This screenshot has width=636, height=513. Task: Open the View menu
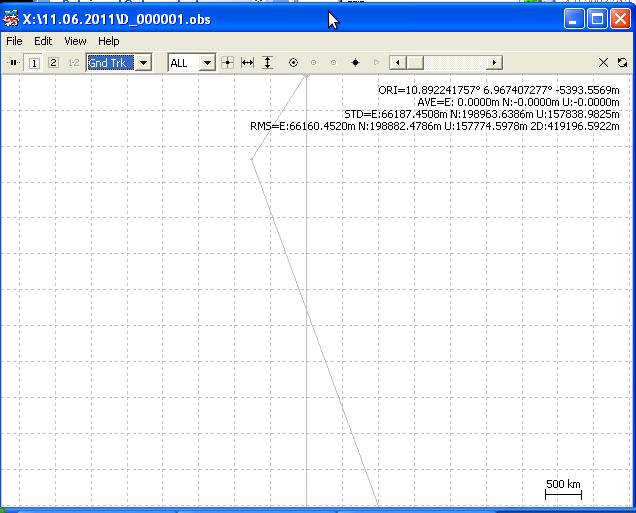point(75,41)
